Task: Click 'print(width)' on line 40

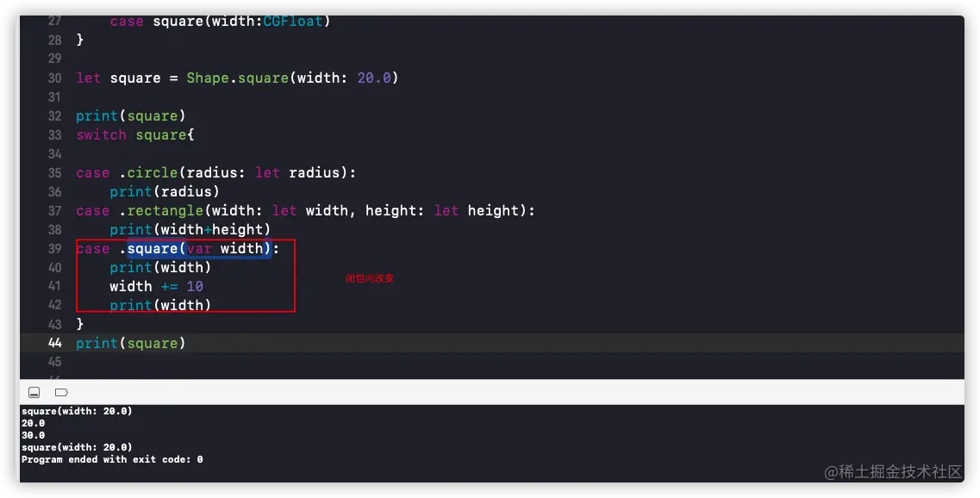Action: point(160,267)
